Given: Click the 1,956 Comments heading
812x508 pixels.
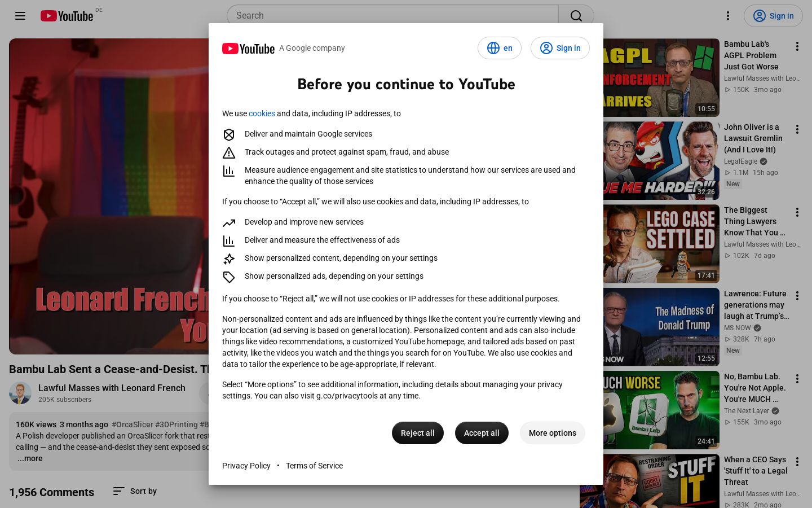Looking at the screenshot, I should coord(52,492).
